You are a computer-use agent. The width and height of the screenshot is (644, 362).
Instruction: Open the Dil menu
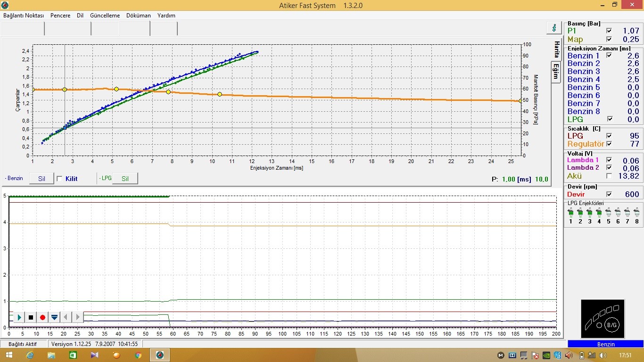pos(80,16)
